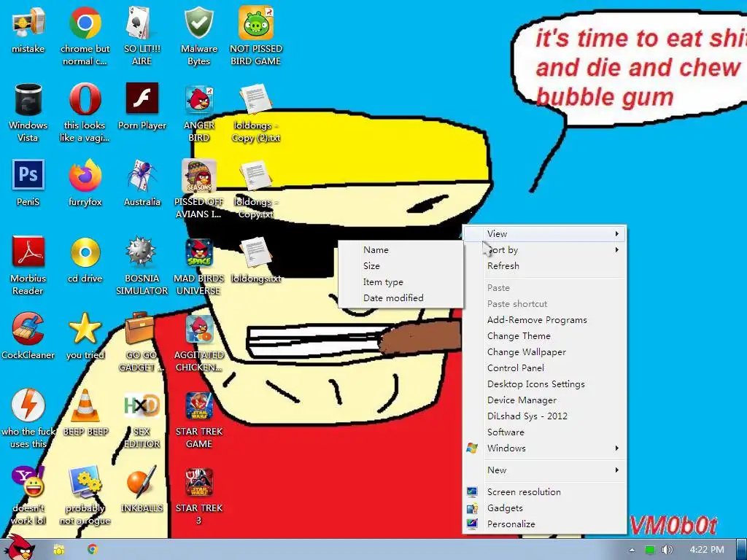Launch Chrome from the taskbar
Image resolution: width=747 pixels, height=560 pixels.
(93, 550)
